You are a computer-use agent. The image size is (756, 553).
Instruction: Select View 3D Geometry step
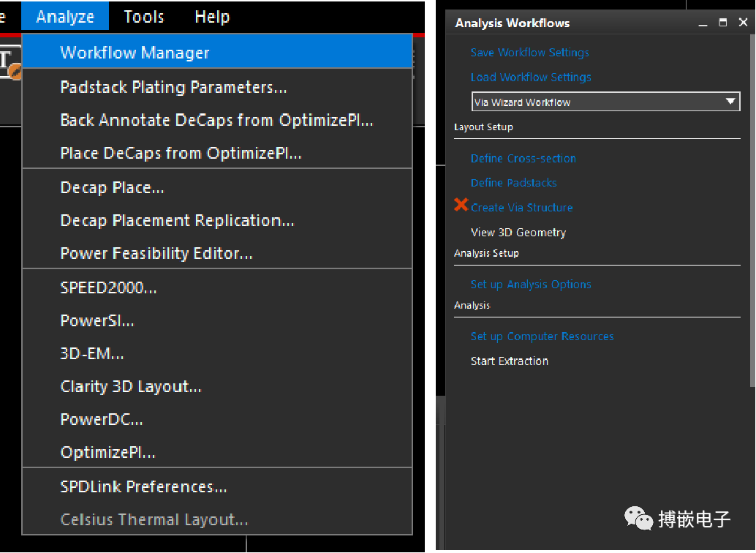coord(518,232)
